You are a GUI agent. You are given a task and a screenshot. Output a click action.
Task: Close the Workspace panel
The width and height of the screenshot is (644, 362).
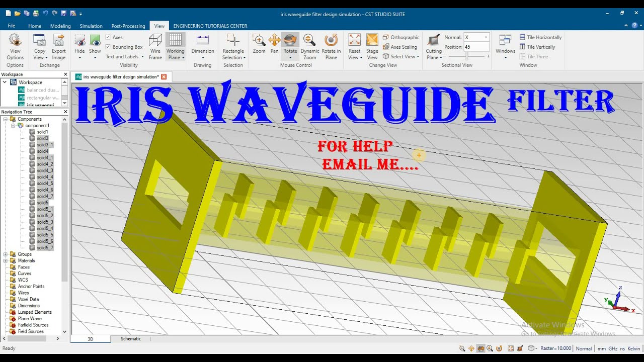pyautogui.click(x=65, y=74)
